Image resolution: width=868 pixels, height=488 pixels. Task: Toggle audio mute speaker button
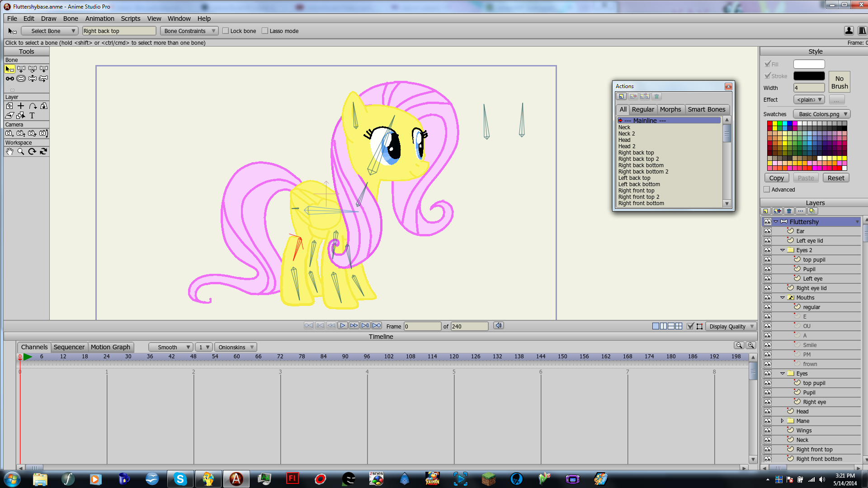(499, 326)
